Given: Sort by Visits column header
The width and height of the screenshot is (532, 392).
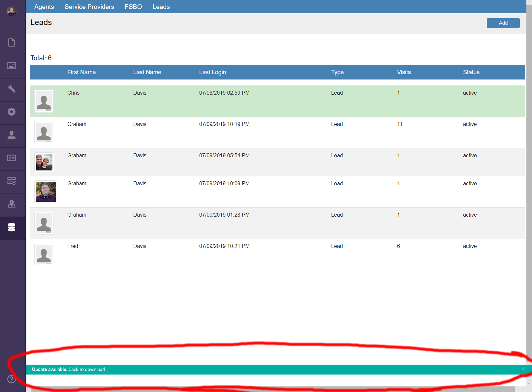Looking at the screenshot, I should [404, 72].
